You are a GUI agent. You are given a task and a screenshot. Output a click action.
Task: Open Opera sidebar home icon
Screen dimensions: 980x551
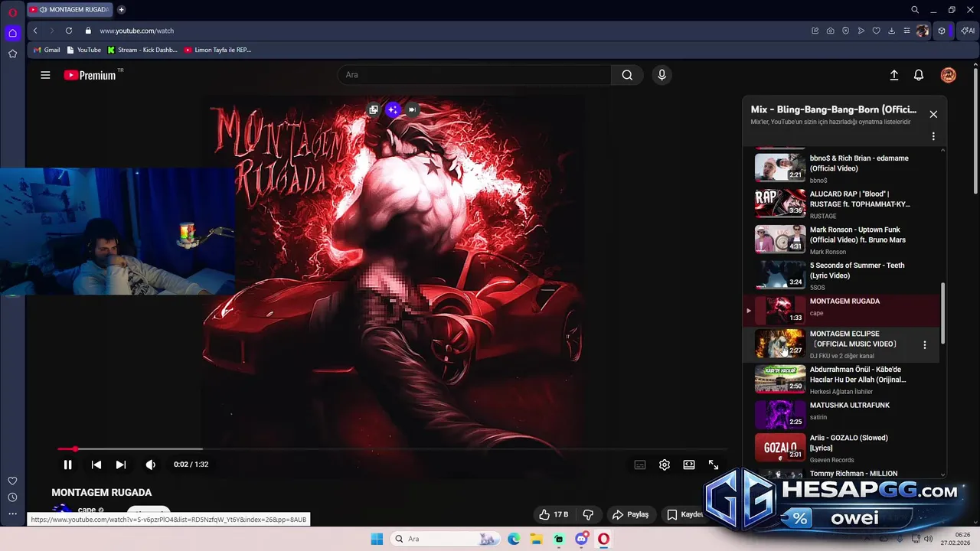pos(12,33)
